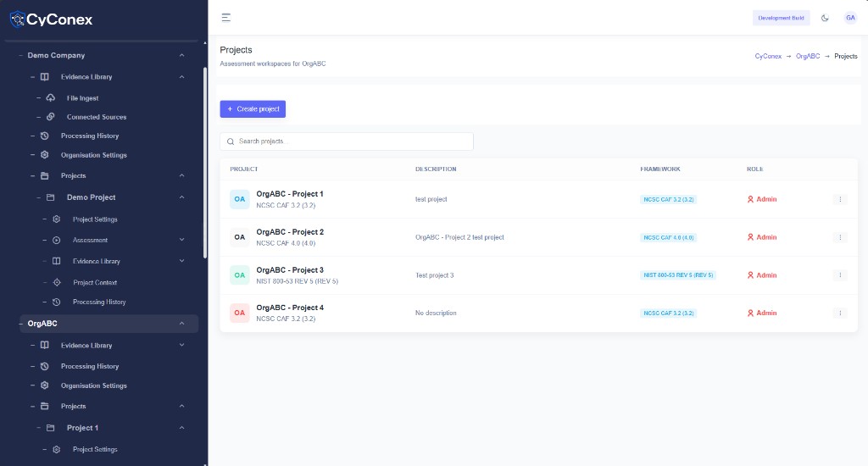Click Demo Company Evidence Library book icon

[x=45, y=77]
